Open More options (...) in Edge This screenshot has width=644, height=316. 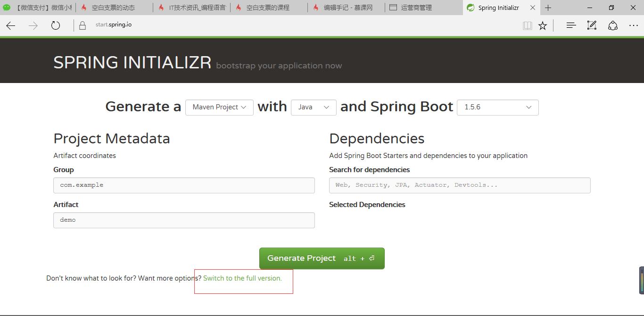point(634,25)
